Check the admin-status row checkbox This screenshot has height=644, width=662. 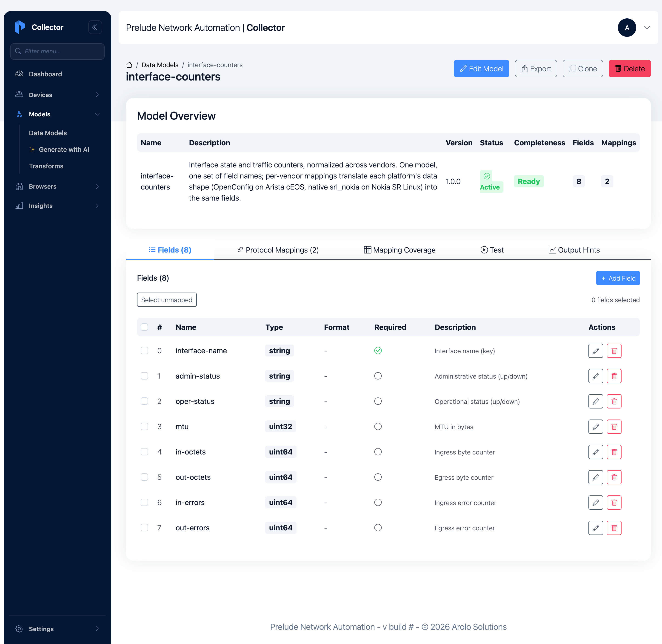point(144,376)
